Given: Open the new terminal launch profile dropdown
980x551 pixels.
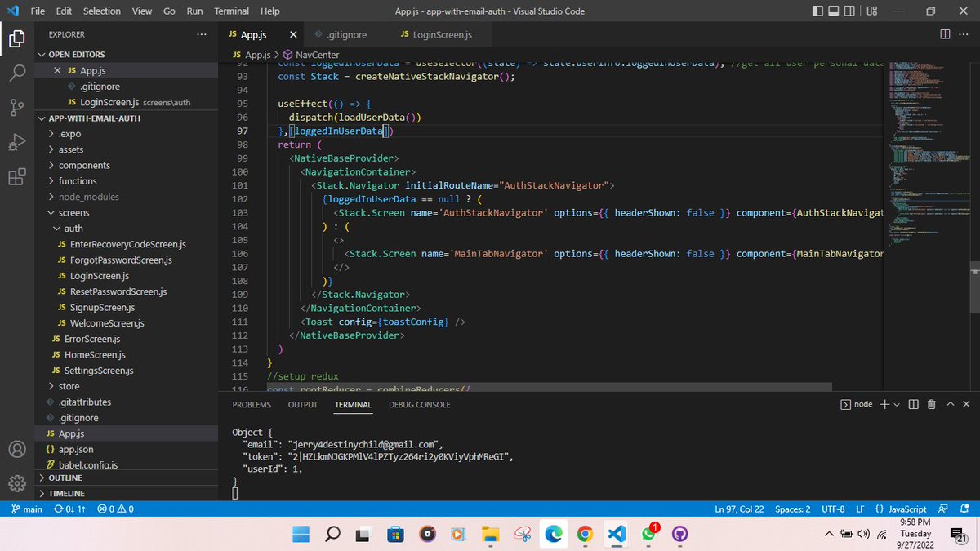Looking at the screenshot, I should point(897,404).
